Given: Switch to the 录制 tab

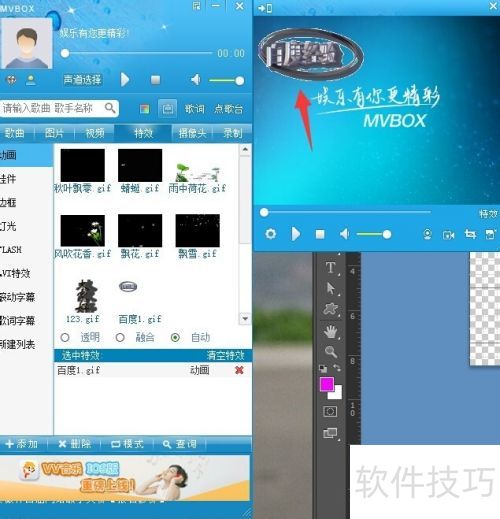Looking at the screenshot, I should click(233, 133).
